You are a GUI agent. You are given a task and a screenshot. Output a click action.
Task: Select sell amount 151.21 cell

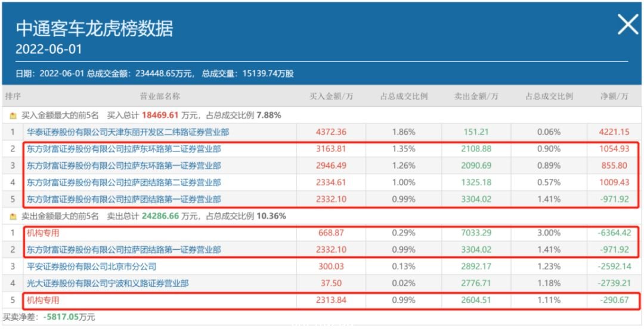476,132
